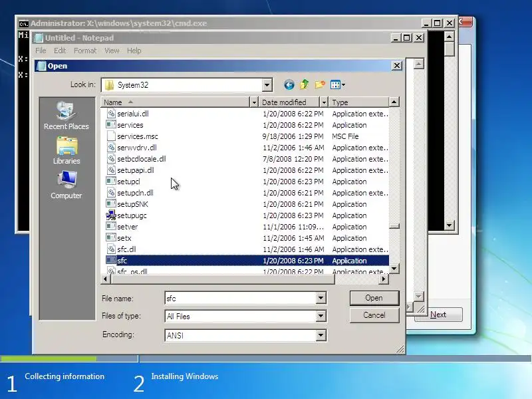Expand the Encoding dropdown
532x399 pixels.
coord(321,335)
